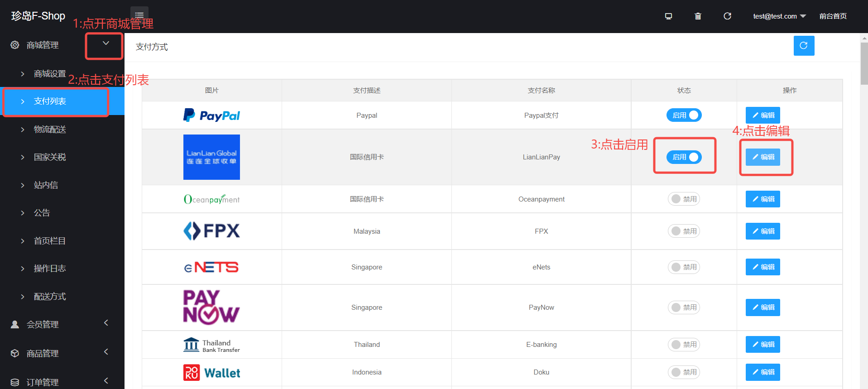Click the stack icon beside 订单管理
Viewport: 868px width, 389px height.
(15, 382)
